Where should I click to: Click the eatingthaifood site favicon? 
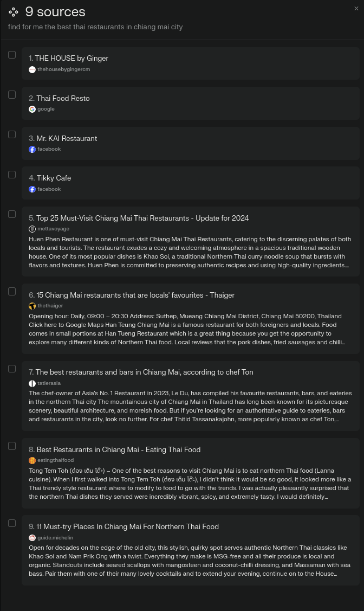tap(32, 460)
